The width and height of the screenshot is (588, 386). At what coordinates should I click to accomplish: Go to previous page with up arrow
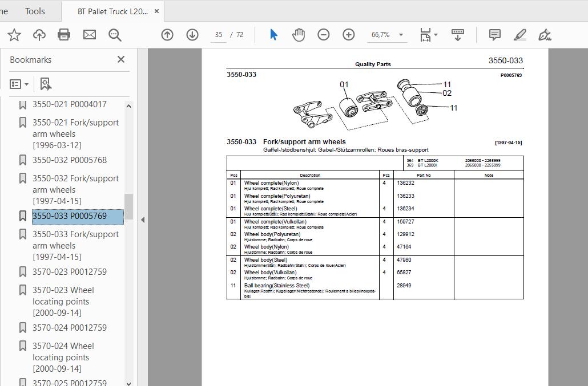[167, 35]
